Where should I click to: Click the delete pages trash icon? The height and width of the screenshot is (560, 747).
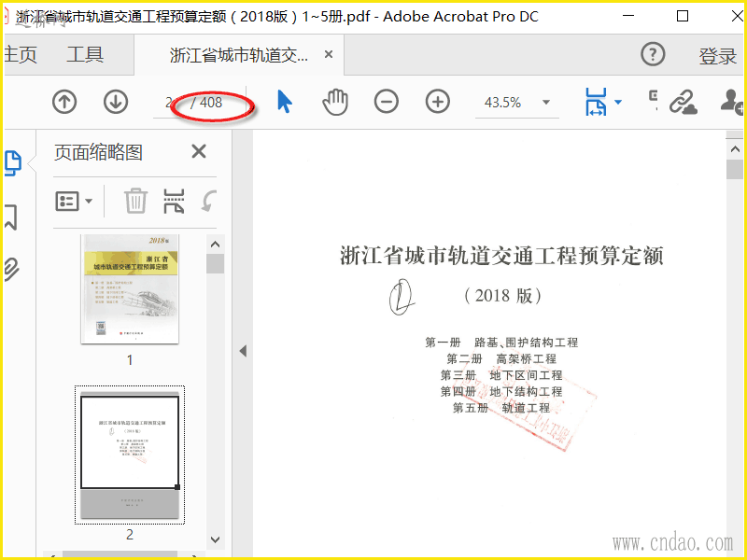135,201
